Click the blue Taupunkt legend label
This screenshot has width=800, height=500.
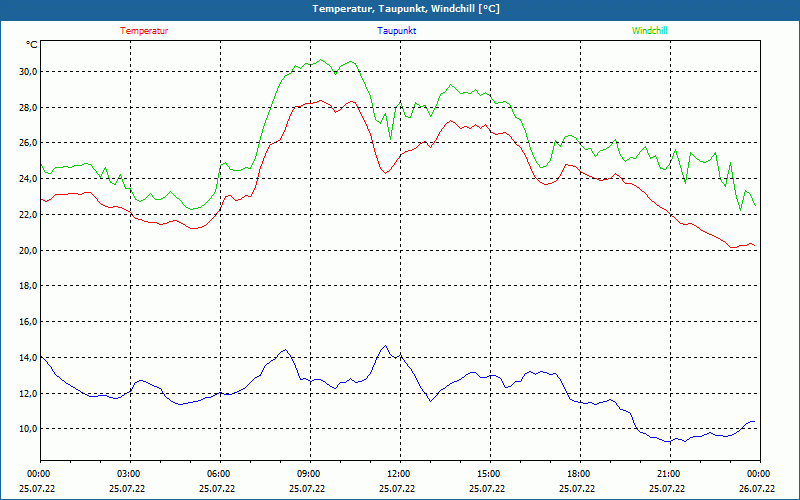(x=396, y=31)
